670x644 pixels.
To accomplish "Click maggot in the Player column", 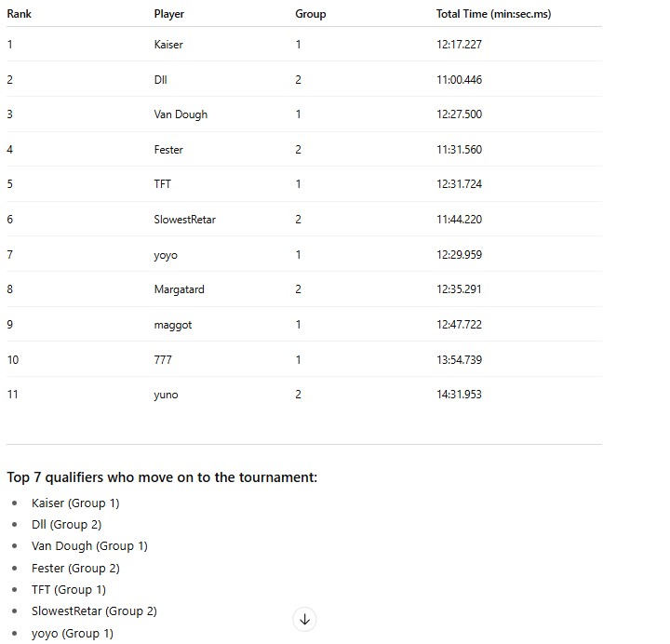I will coord(172,325).
